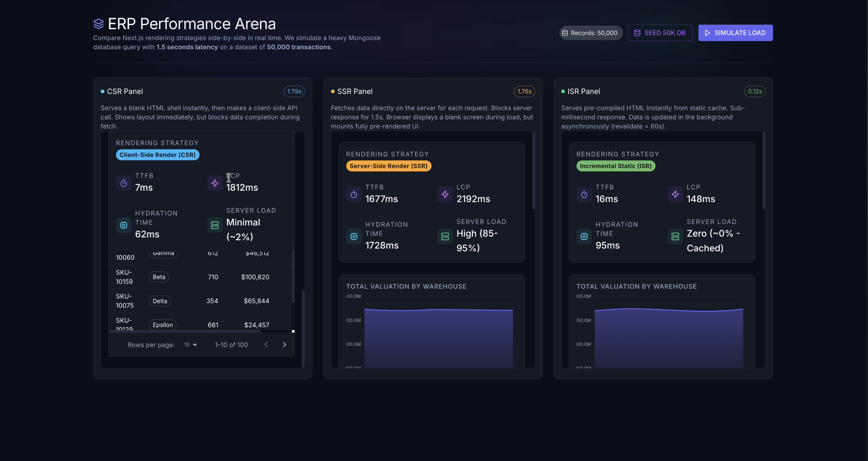Click the ISR TTFB value 16ms
Image resolution: width=868 pixels, height=461 pixels.
[x=607, y=199]
